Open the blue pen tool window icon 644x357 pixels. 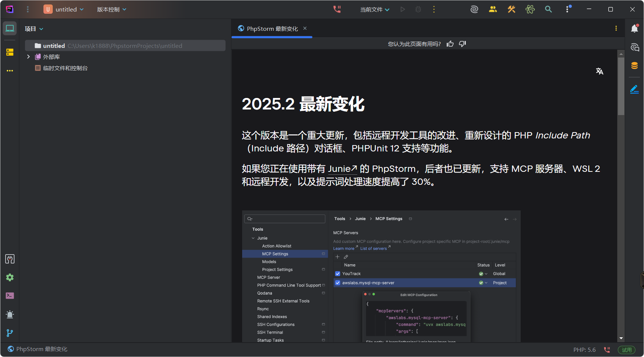coord(634,89)
